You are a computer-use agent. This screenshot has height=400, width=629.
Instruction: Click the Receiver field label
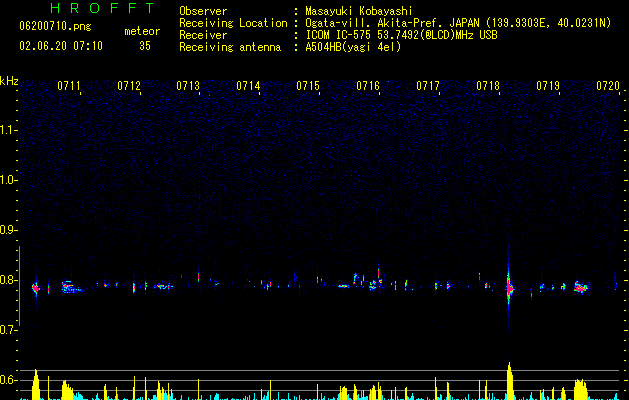(203, 35)
